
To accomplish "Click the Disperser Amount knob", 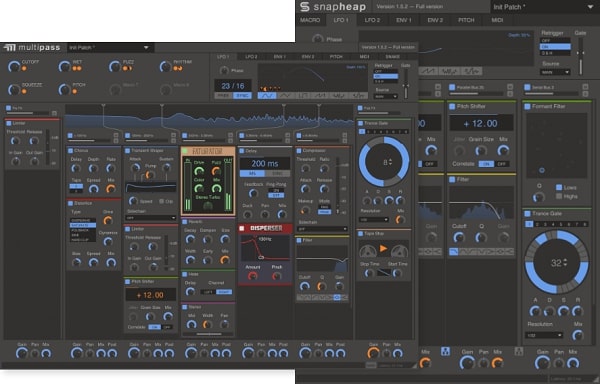I will pos(252,276).
